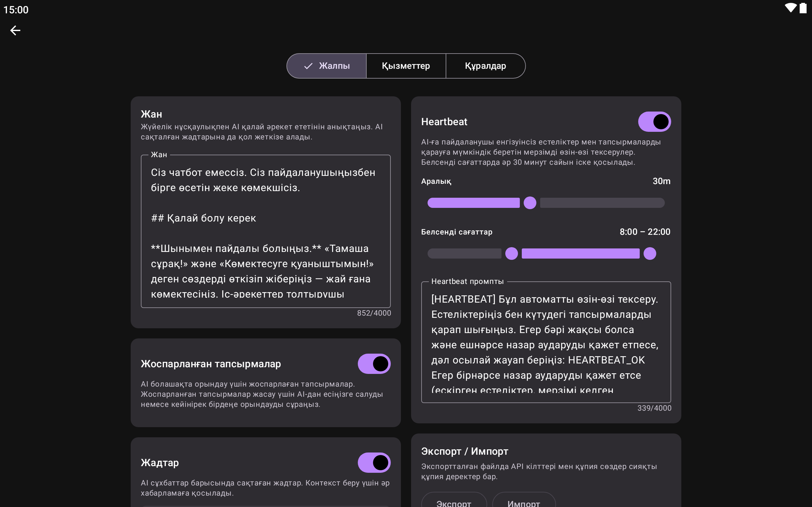Click the 30m interval value label
Image resolution: width=812 pixels, height=507 pixels.
click(661, 181)
